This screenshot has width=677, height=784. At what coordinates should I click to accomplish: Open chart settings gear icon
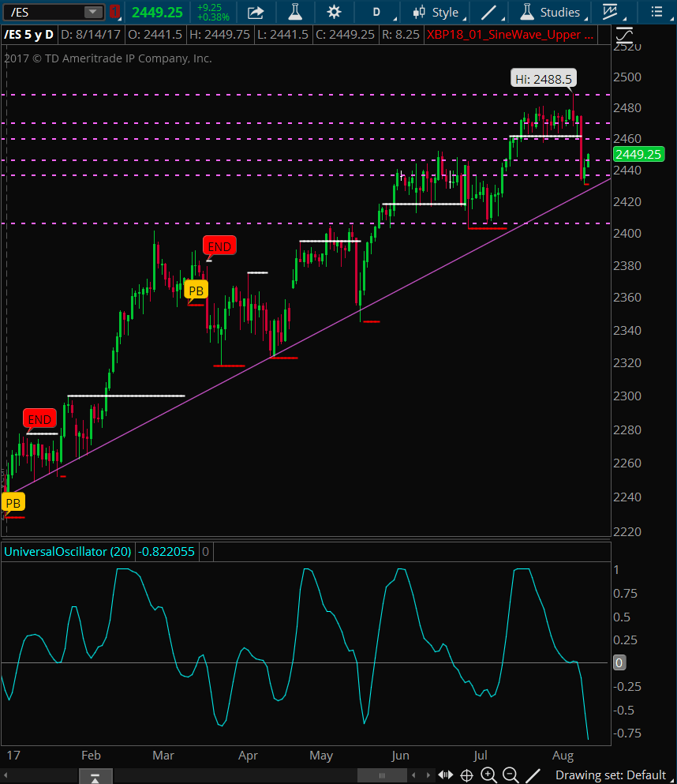[334, 12]
